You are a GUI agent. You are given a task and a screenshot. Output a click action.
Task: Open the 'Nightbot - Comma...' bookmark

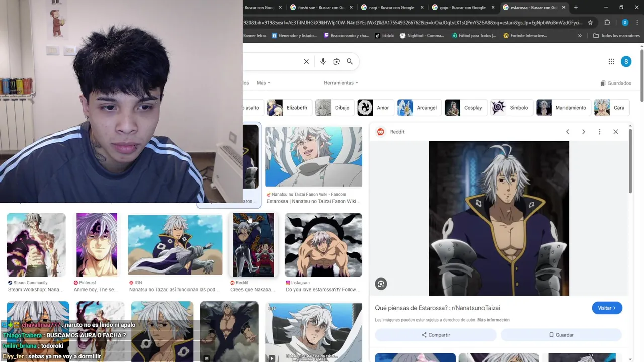tap(422, 36)
